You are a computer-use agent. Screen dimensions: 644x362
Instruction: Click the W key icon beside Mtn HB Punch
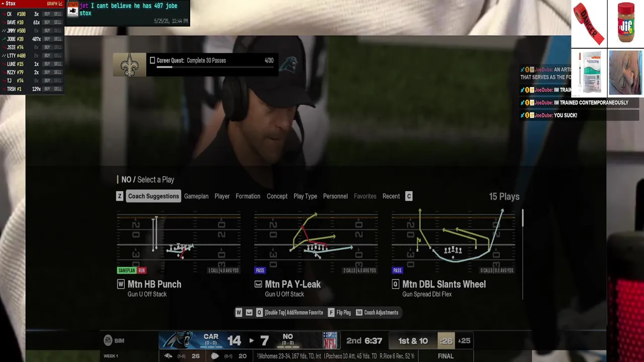tap(121, 284)
